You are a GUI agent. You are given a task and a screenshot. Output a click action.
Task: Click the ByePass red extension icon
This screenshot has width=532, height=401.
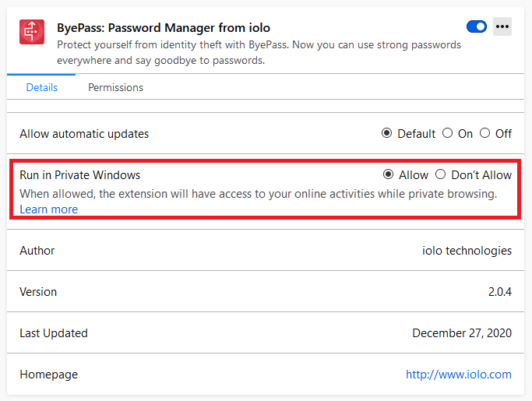pos(32,32)
